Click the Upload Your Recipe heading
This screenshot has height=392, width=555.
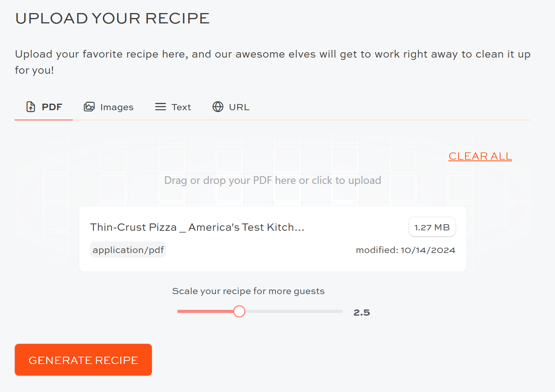click(x=113, y=18)
